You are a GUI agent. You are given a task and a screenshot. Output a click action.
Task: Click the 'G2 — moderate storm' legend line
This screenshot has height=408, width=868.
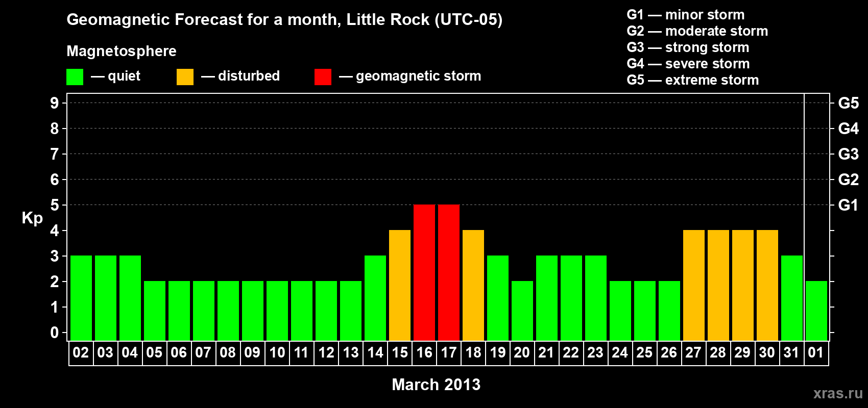coord(697,31)
